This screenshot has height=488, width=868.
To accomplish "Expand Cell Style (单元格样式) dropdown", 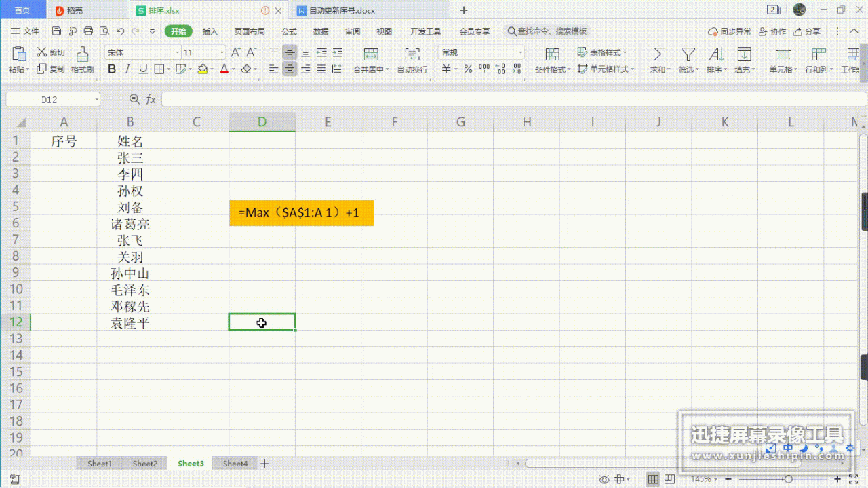I will [x=632, y=69].
